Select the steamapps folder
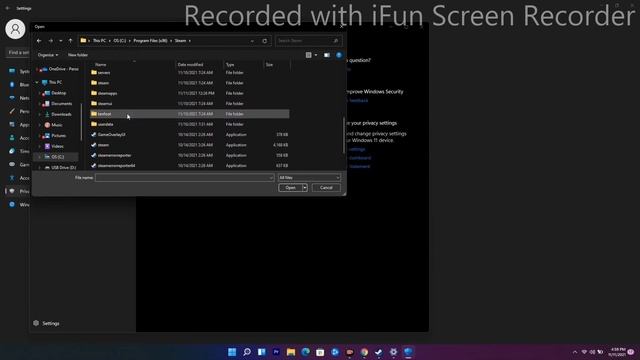 [190, 93]
